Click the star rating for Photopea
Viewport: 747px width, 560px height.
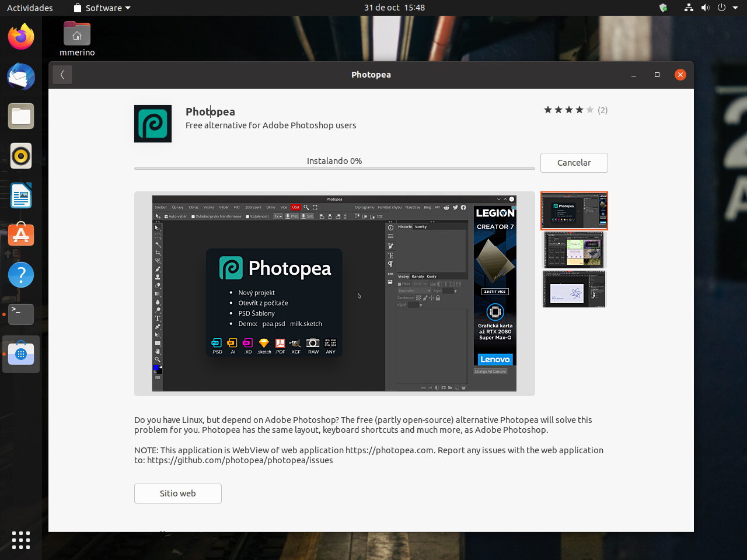[569, 110]
